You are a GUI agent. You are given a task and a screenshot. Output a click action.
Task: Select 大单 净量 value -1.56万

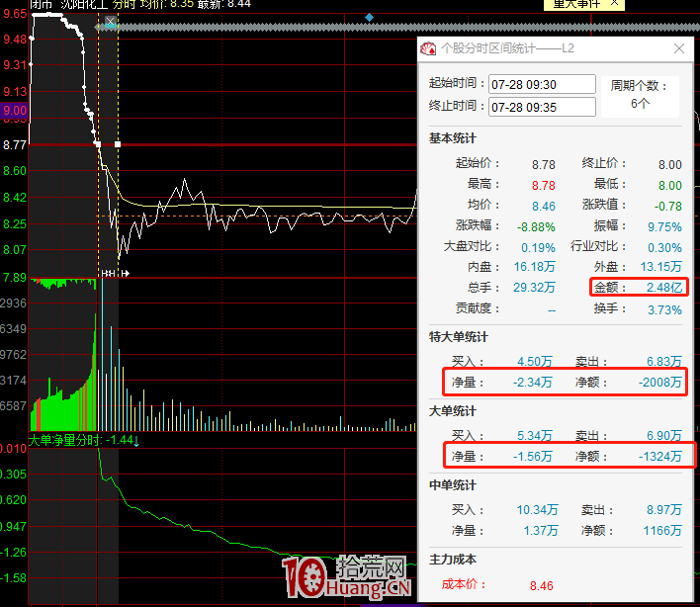[533, 457]
